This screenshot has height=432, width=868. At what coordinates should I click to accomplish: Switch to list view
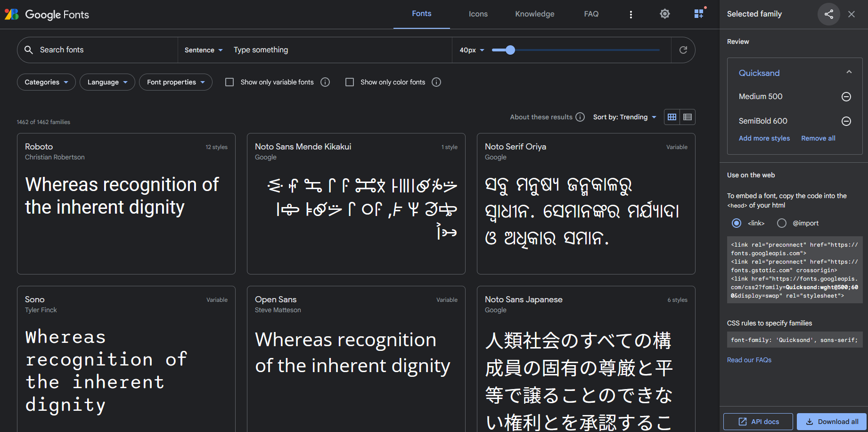688,117
